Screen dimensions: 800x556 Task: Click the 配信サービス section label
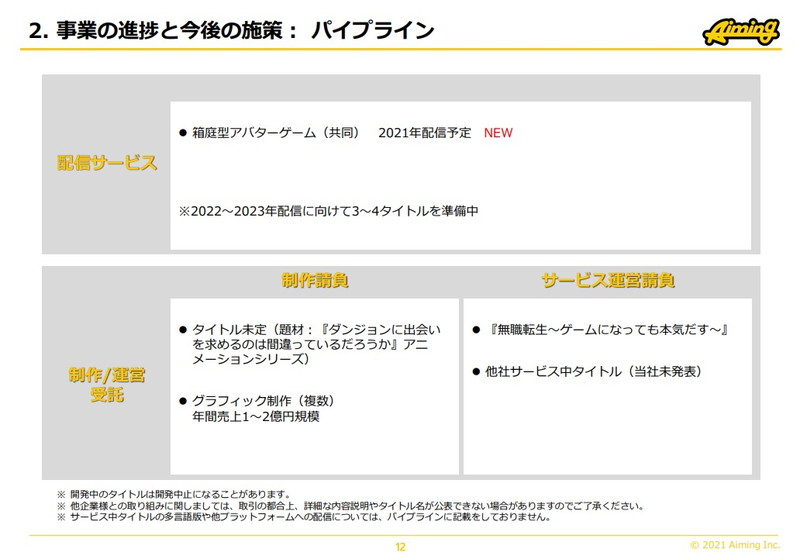coord(107,163)
